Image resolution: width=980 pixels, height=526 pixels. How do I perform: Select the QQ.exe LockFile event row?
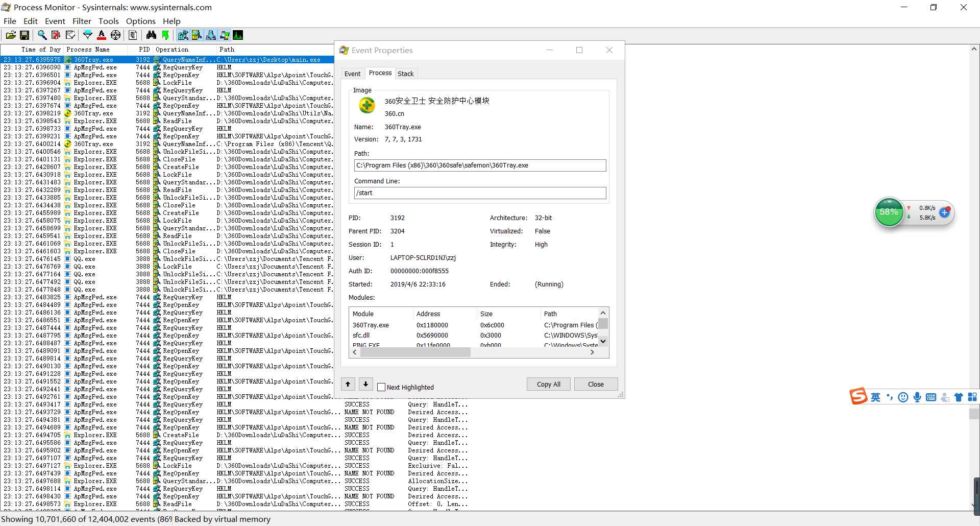(x=167, y=267)
